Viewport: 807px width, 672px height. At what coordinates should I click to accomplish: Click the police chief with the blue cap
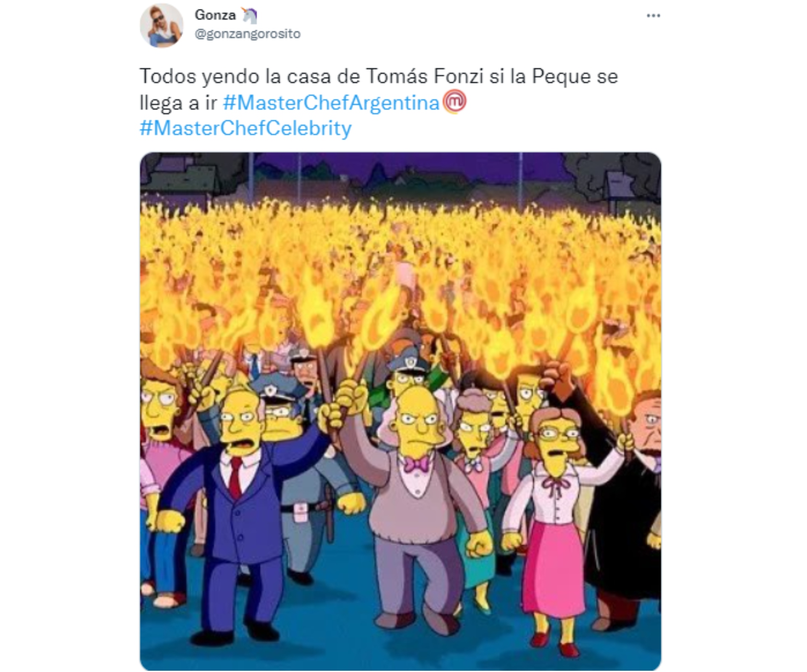click(282, 409)
